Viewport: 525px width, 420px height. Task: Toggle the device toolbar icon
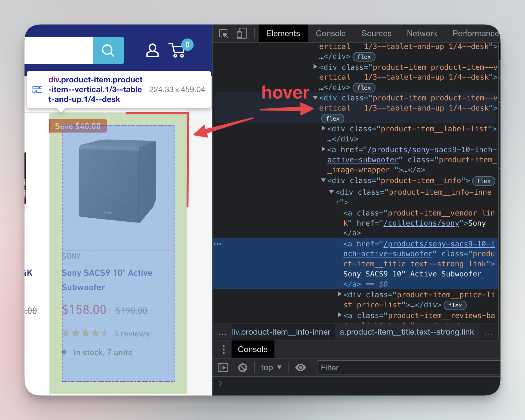point(242,33)
